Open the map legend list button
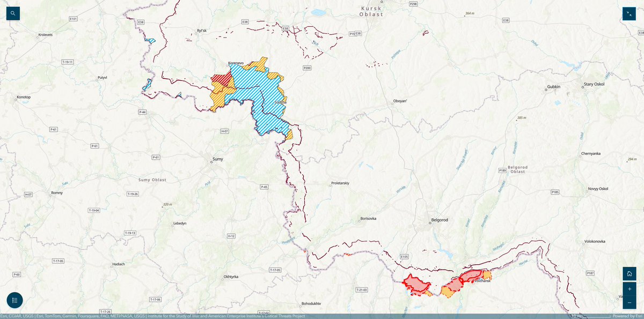The image size is (644, 319). coord(14,300)
